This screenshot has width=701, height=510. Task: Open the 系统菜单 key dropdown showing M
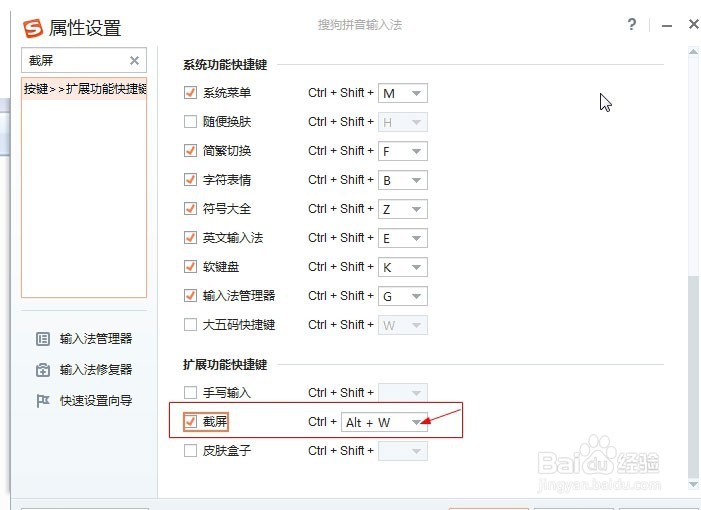(403, 93)
